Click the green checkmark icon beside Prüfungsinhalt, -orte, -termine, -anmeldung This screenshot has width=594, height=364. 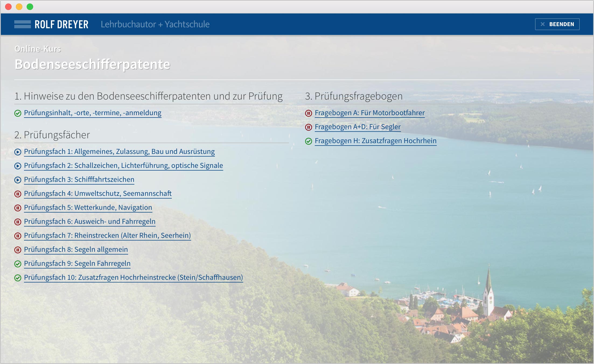coord(18,113)
